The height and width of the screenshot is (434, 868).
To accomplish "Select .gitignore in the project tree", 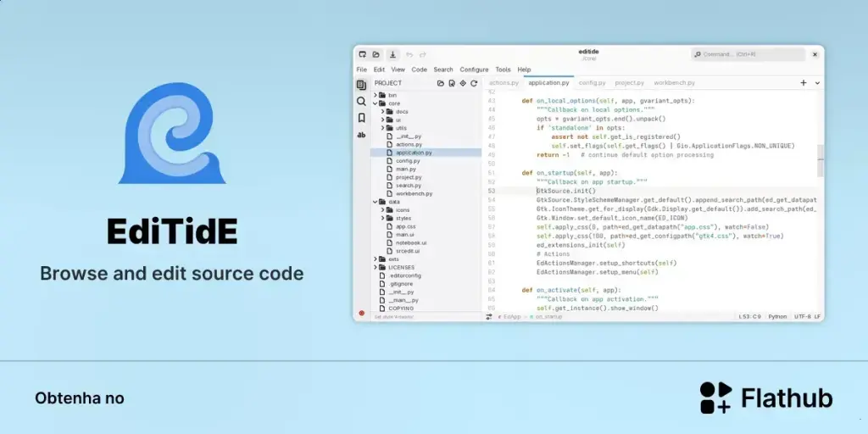I will tap(401, 283).
